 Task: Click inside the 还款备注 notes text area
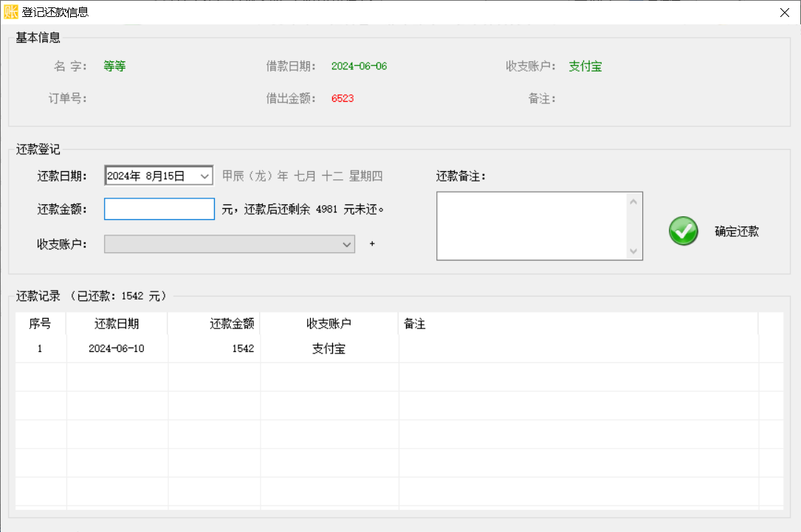[532, 226]
